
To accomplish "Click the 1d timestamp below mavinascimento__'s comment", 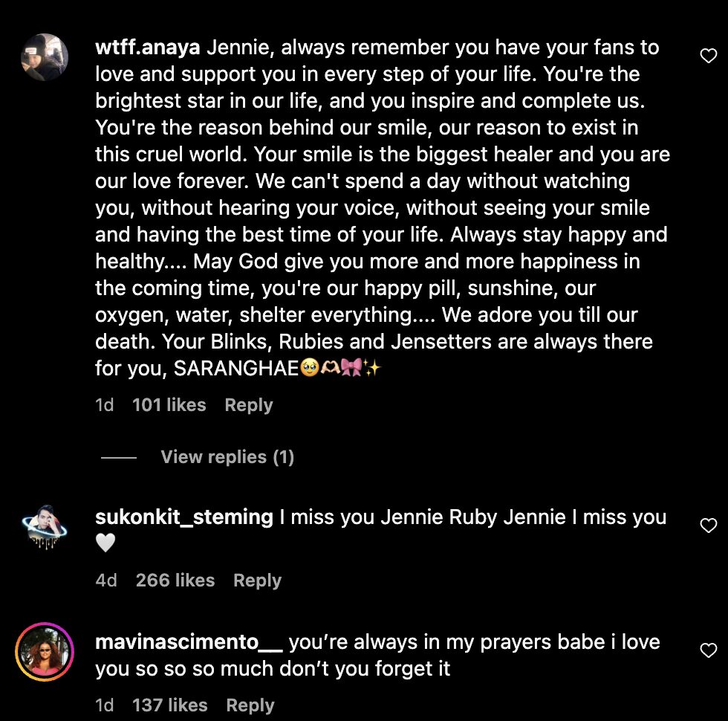I will [105, 705].
